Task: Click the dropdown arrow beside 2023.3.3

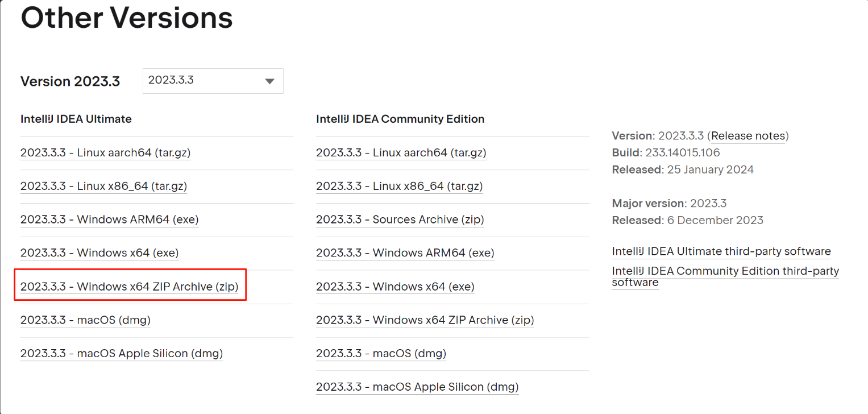Action: 270,81
